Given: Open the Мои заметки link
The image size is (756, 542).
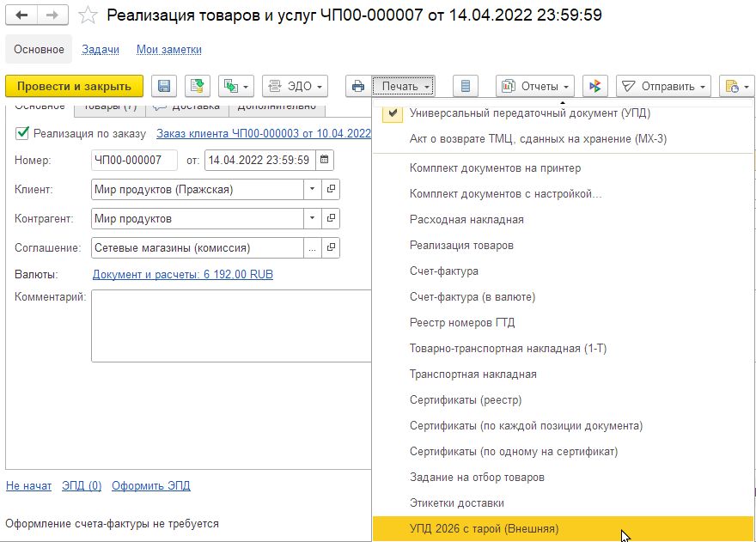Looking at the screenshot, I should click(x=168, y=49).
